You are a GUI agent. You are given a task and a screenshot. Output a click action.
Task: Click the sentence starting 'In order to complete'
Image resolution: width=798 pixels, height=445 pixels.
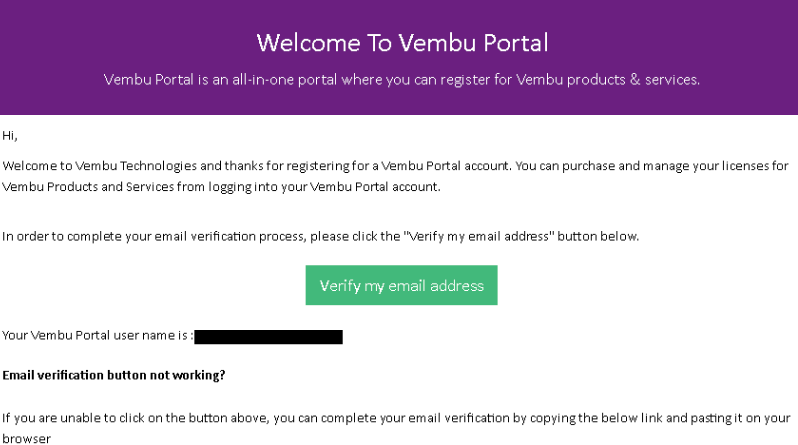pos(320,237)
